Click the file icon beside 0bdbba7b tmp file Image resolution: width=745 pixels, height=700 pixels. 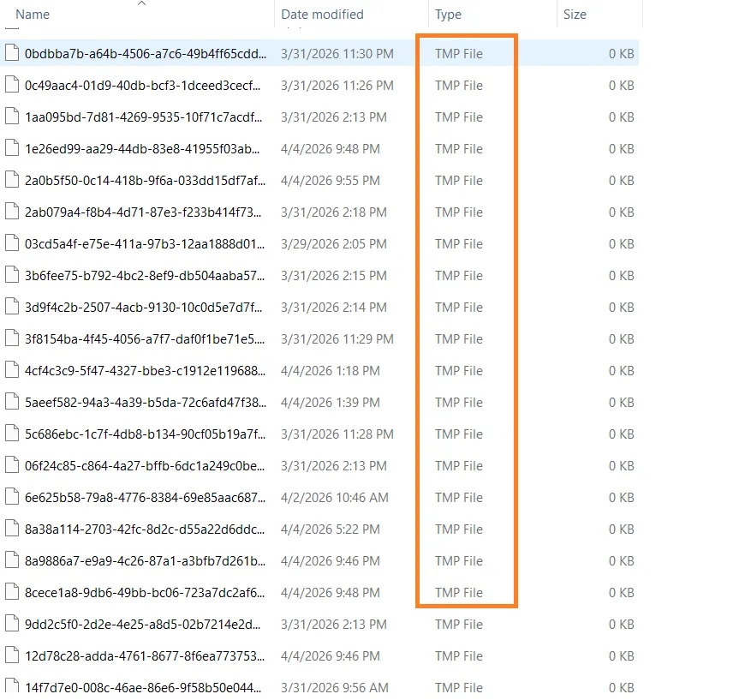9,52
